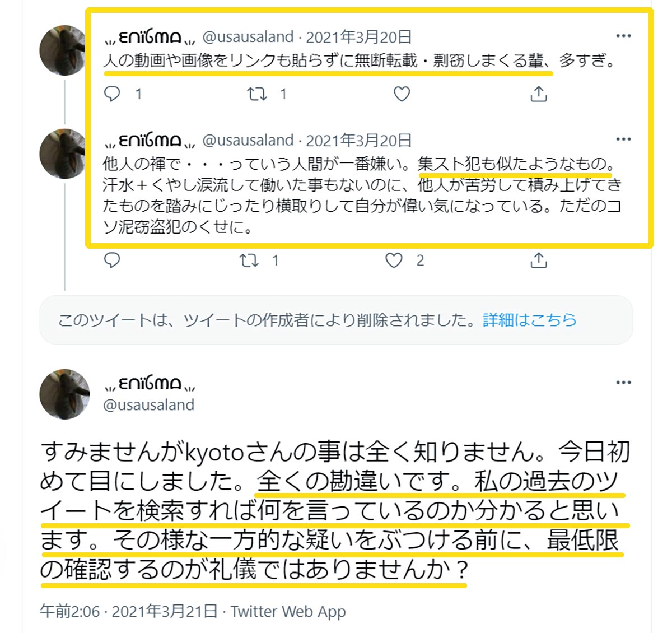This screenshot has width=672, height=633.
Task: Share the second tweet via upload icon
Action: click(538, 260)
